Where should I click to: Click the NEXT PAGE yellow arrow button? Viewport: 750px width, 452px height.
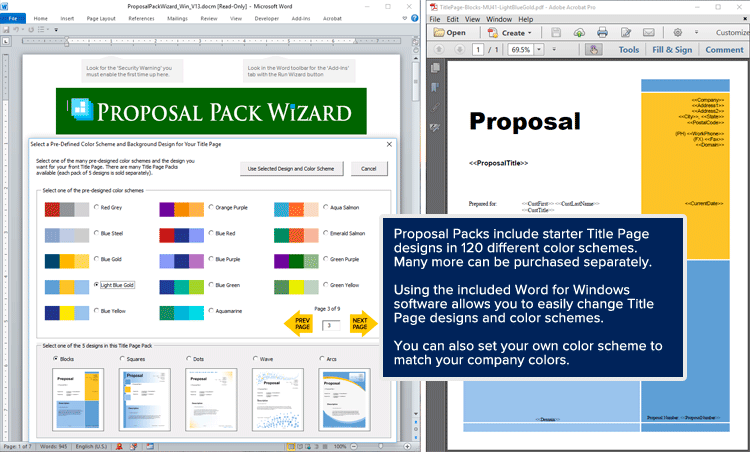coord(363,323)
